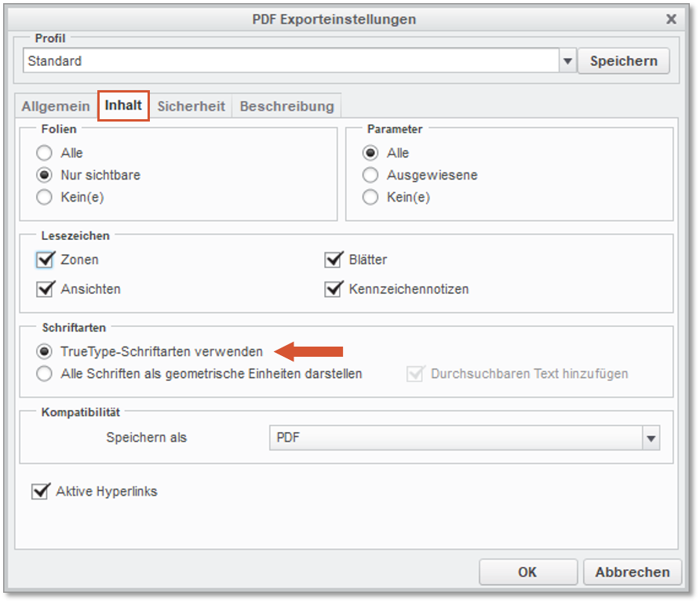Image resolution: width=700 pixels, height=603 pixels.
Task: Choose Alle Schriften als geometrische Einheiten
Action: (x=45, y=374)
